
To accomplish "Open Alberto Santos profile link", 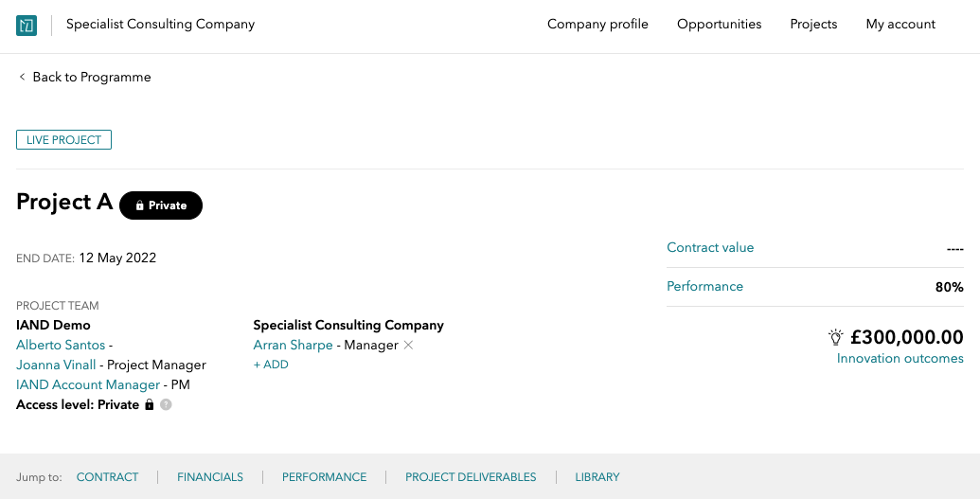I will pyautogui.click(x=61, y=346).
